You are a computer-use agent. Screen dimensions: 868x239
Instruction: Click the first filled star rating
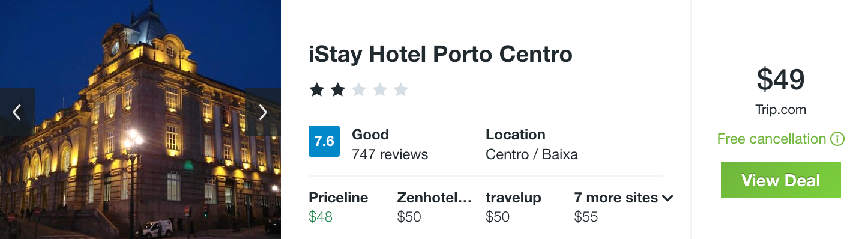click(x=316, y=90)
